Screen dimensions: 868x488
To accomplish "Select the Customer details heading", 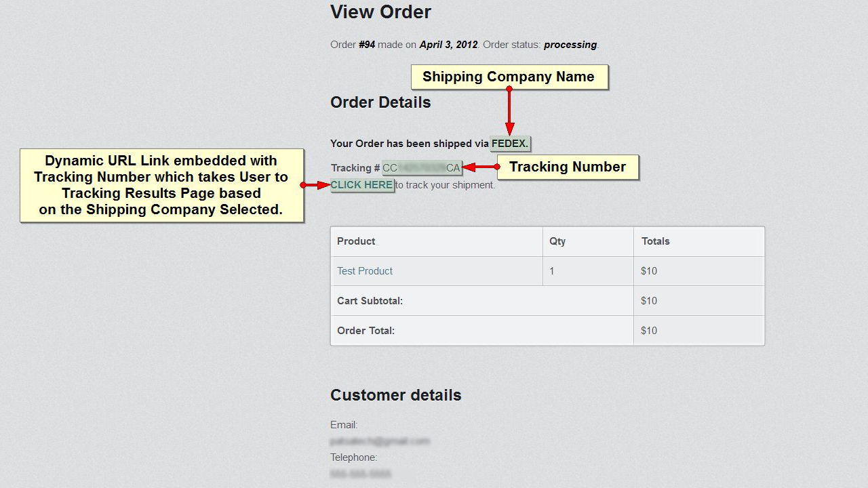I will coord(395,394).
